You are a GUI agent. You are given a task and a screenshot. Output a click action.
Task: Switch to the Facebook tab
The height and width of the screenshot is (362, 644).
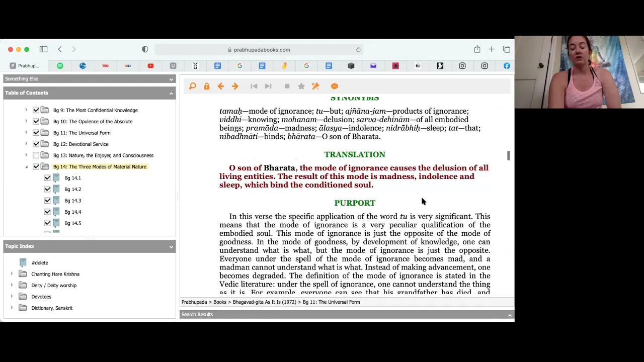tap(507, 66)
